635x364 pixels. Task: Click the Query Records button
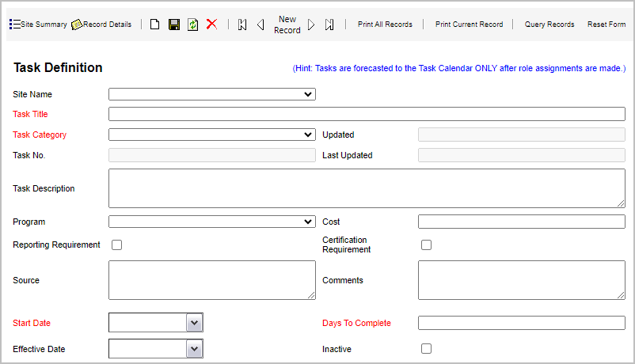point(549,25)
